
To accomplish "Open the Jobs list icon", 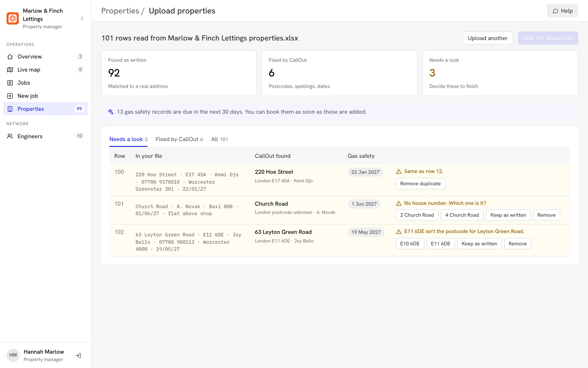I will [10, 83].
